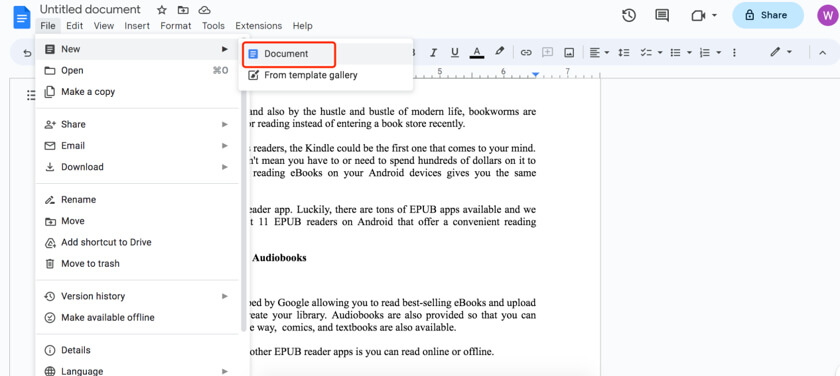
Task: Add a comment using plus-bubble icon
Action: pos(548,52)
